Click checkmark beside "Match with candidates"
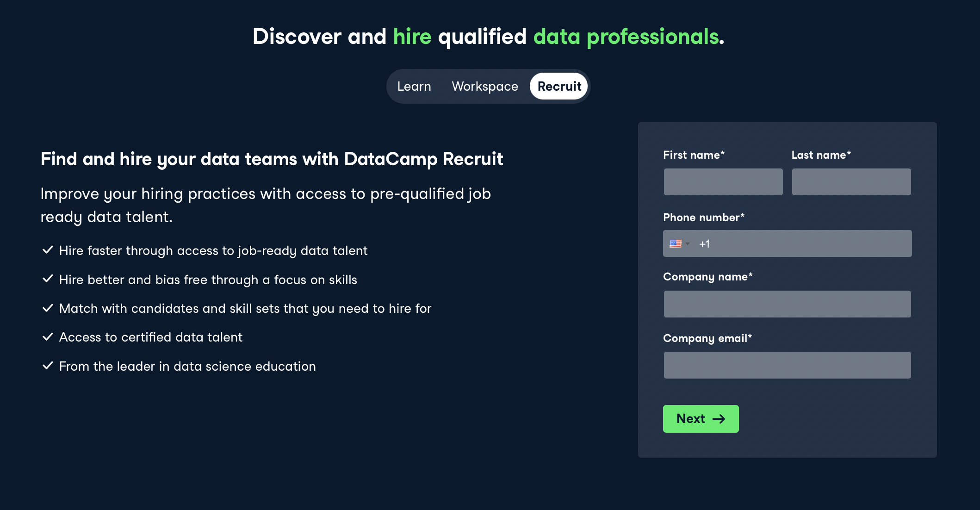This screenshot has width=980, height=510. (x=48, y=308)
